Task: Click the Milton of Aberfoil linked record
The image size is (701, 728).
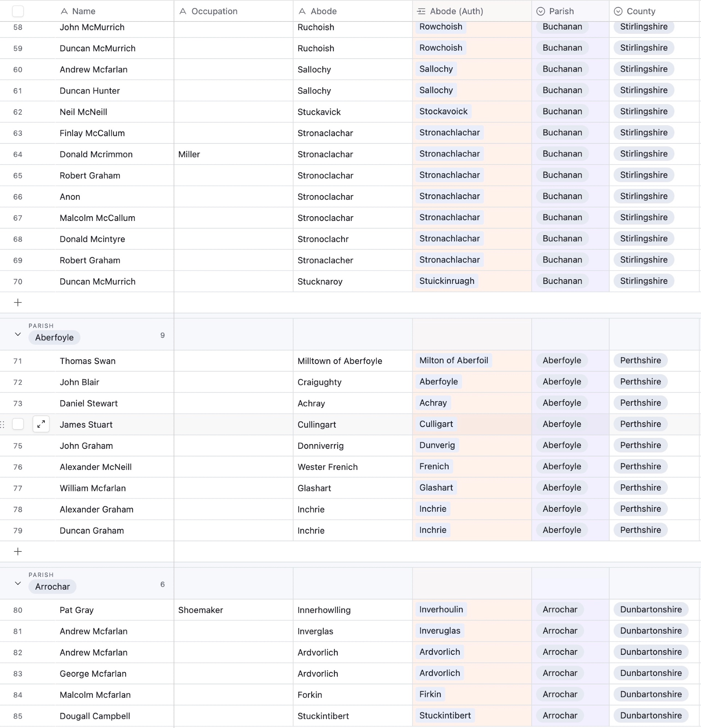Action: pos(454,360)
